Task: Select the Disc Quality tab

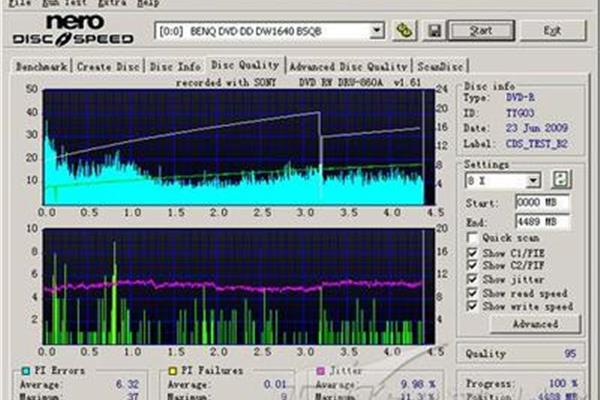Action: [x=245, y=65]
